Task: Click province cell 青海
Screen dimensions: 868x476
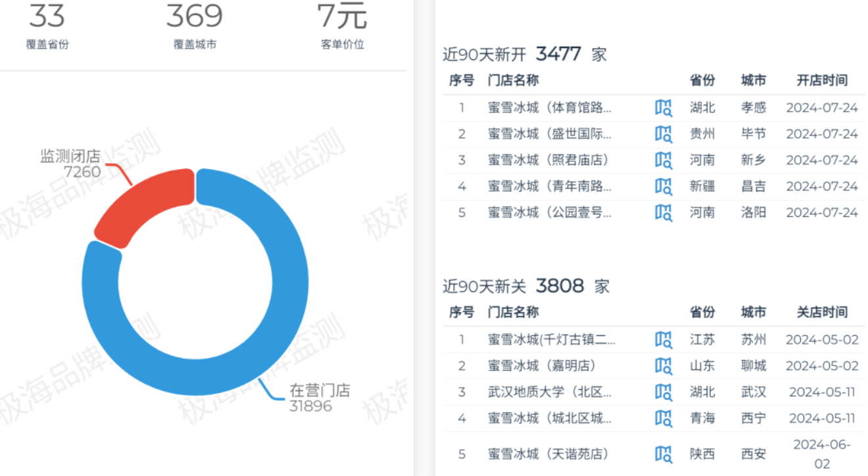Action: 702,419
